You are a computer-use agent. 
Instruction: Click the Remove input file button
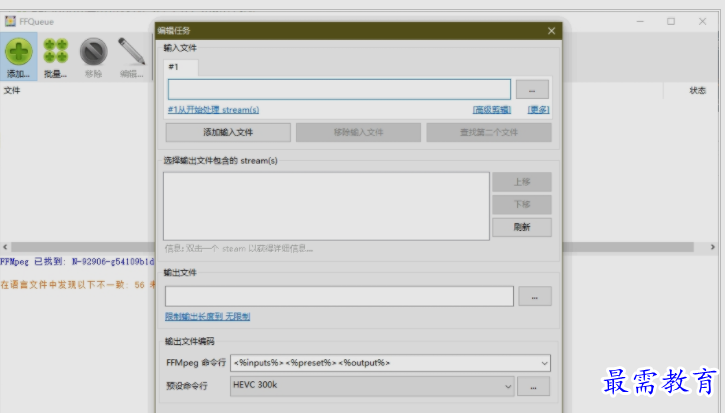tap(358, 132)
